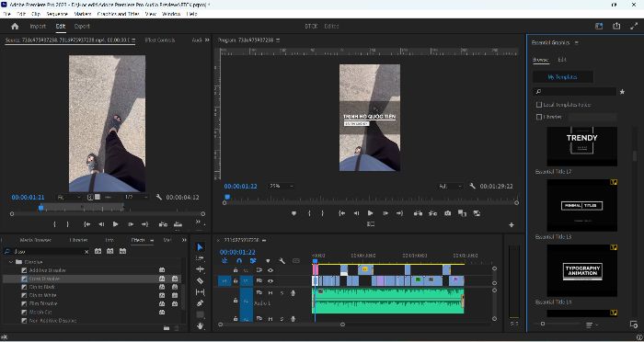The width and height of the screenshot is (644, 342).
Task: Step forward one frame in Program Monitor
Action: coord(385,213)
